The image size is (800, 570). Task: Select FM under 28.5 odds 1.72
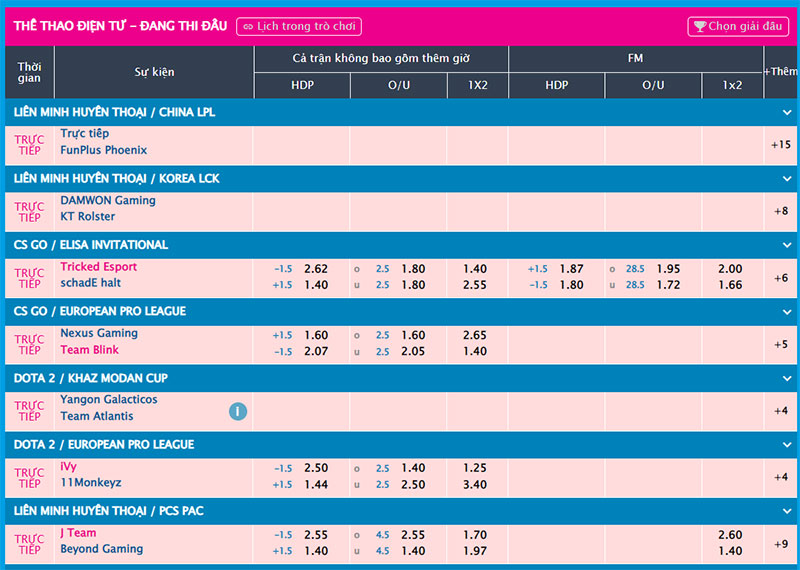(x=668, y=285)
